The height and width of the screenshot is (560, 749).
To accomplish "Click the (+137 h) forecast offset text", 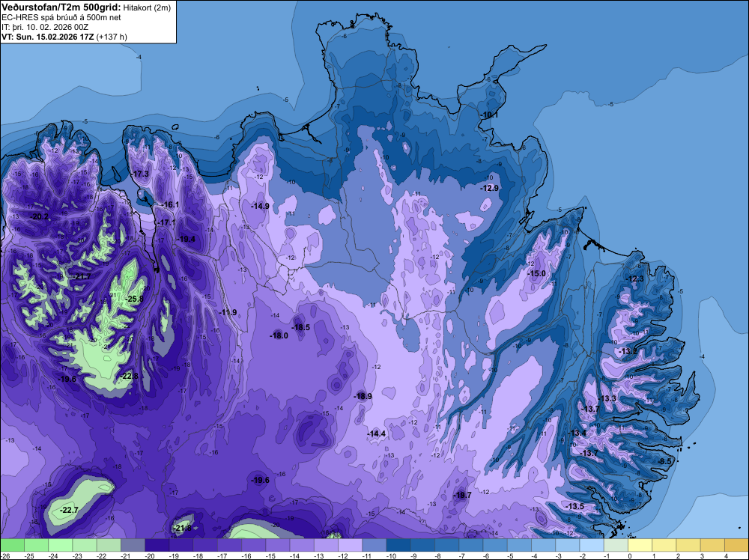I will [112, 37].
